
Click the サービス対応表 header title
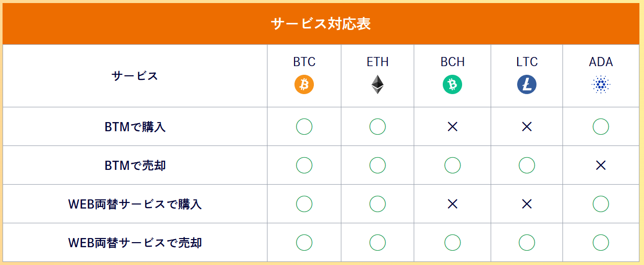321,24
